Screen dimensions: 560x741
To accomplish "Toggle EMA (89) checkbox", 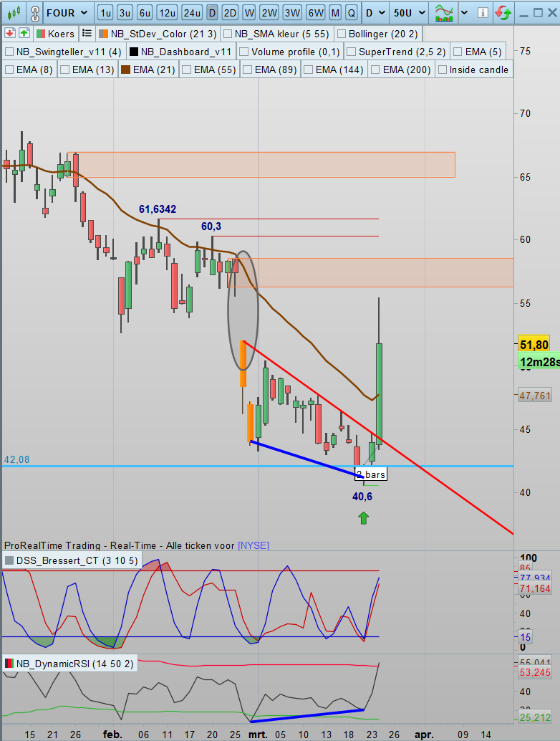I will (248, 70).
